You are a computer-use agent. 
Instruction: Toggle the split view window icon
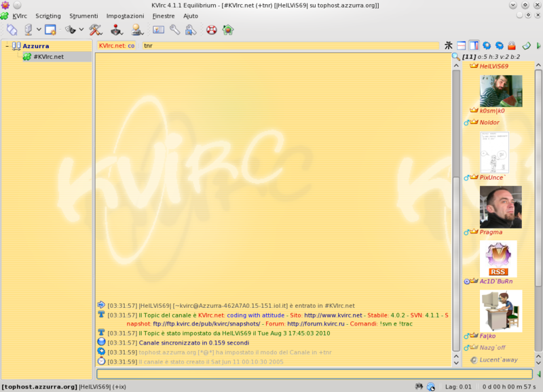[462, 45]
